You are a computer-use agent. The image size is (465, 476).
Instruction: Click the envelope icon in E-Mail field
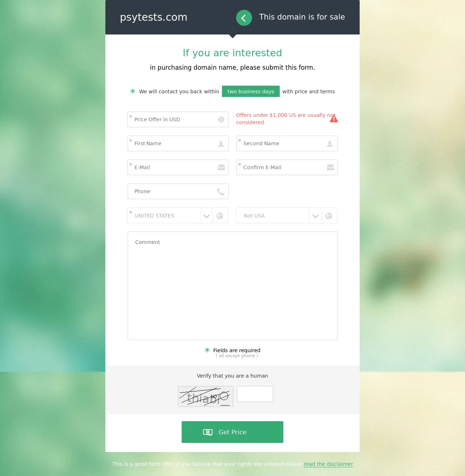click(221, 167)
